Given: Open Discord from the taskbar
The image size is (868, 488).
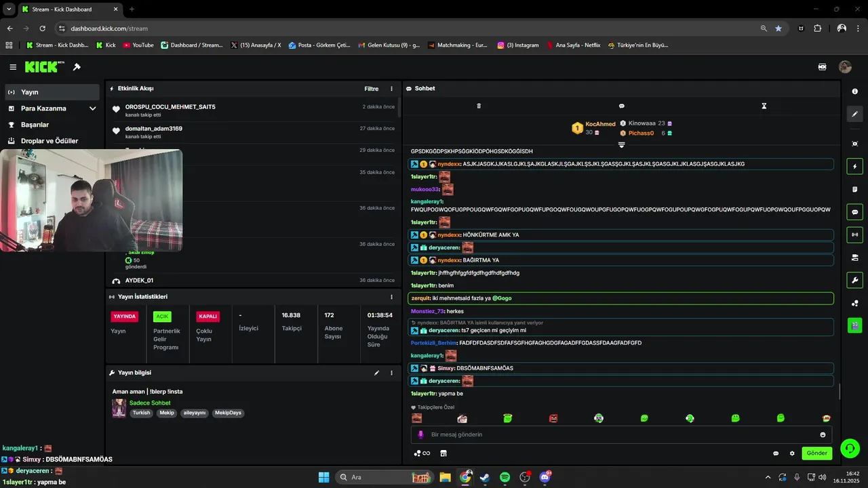Looking at the screenshot, I should point(545,477).
